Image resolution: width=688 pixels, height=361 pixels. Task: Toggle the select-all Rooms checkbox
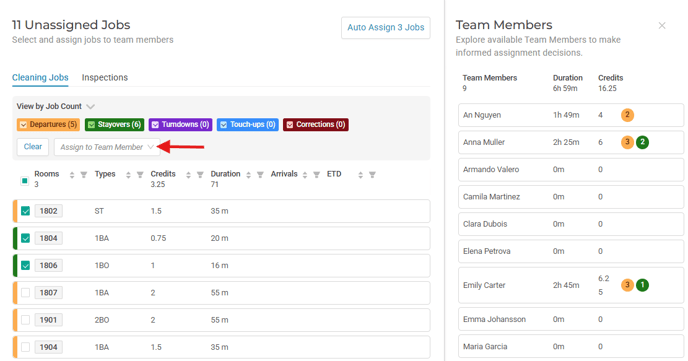pos(25,181)
